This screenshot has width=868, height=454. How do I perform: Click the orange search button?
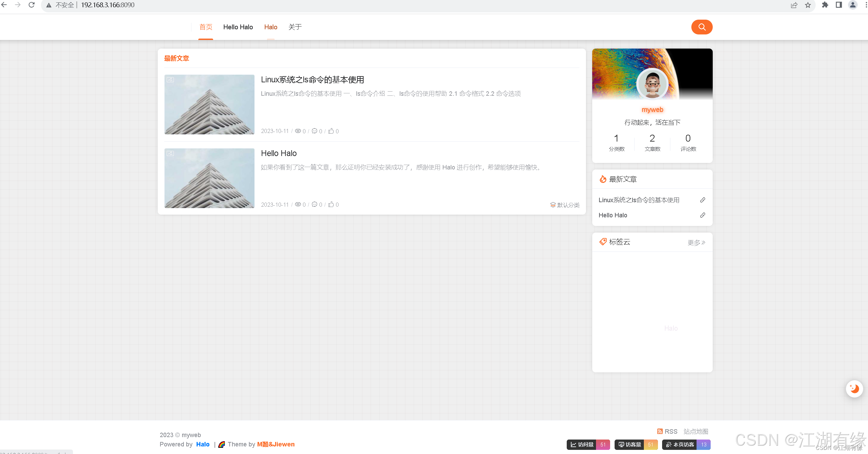[x=702, y=27]
